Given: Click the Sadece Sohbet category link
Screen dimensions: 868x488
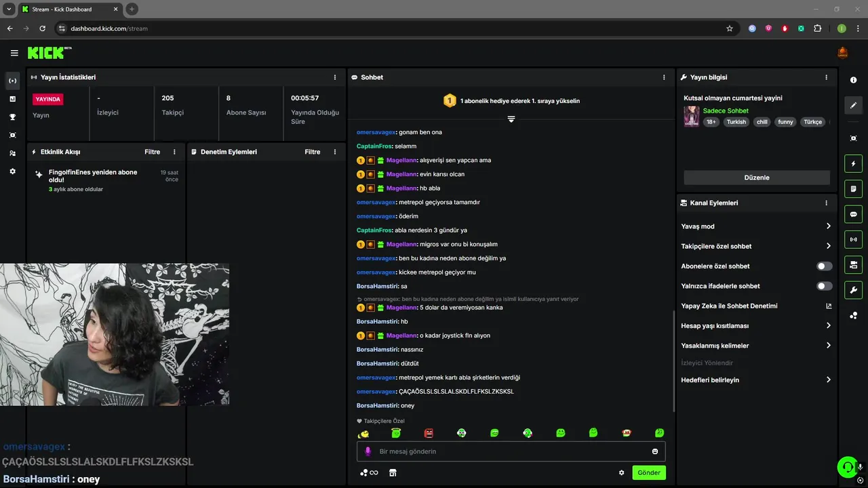Looking at the screenshot, I should point(726,110).
